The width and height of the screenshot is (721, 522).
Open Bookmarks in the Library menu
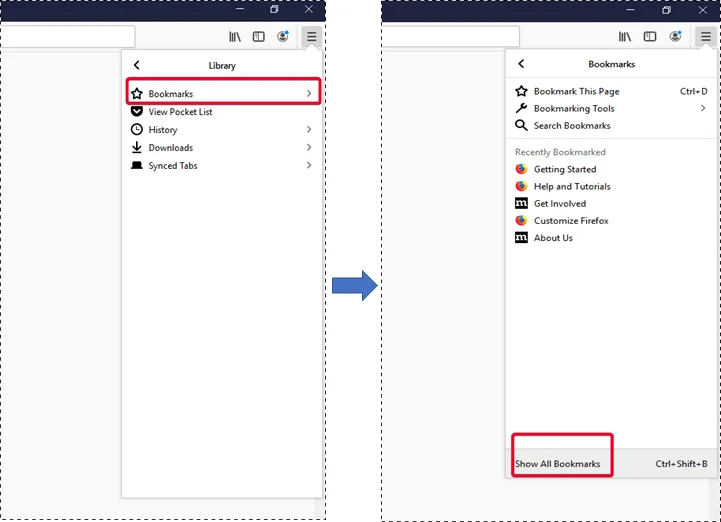click(223, 94)
